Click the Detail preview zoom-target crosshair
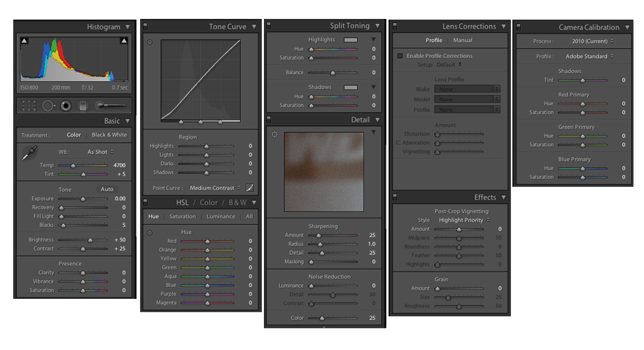The image size is (644, 350). tap(275, 134)
